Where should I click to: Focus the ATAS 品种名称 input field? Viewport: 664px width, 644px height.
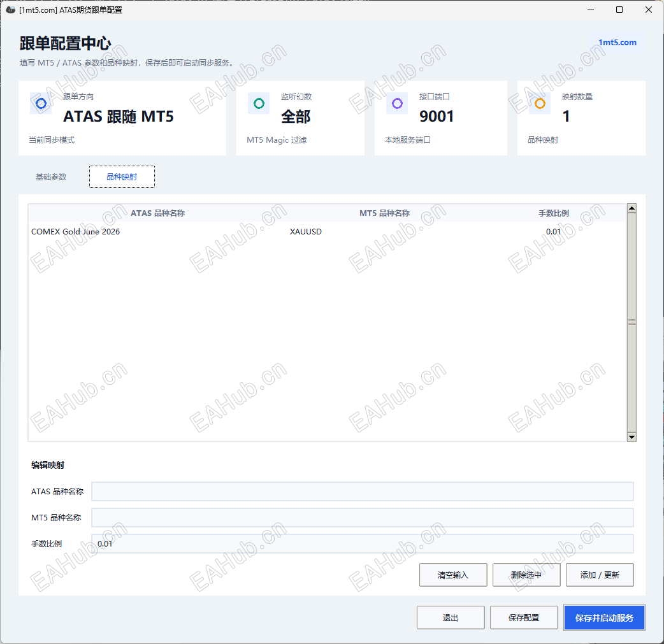click(x=363, y=492)
